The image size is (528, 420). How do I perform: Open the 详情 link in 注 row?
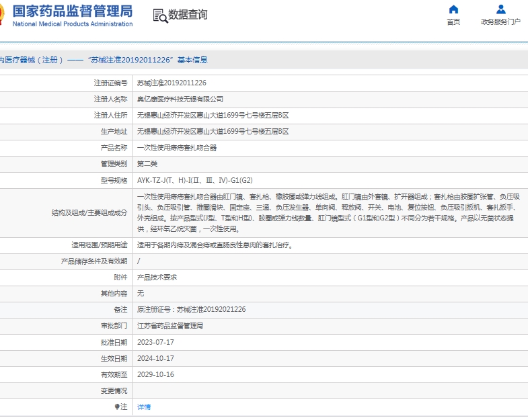point(144,407)
